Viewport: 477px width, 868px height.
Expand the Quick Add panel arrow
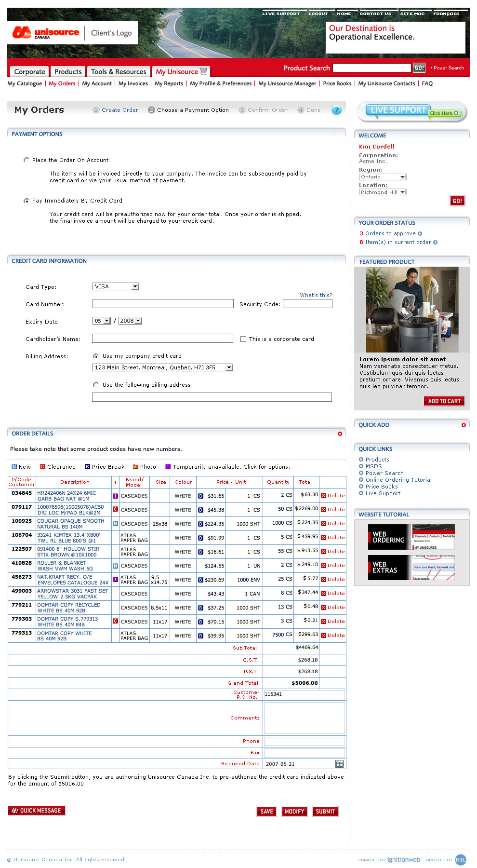464,425
